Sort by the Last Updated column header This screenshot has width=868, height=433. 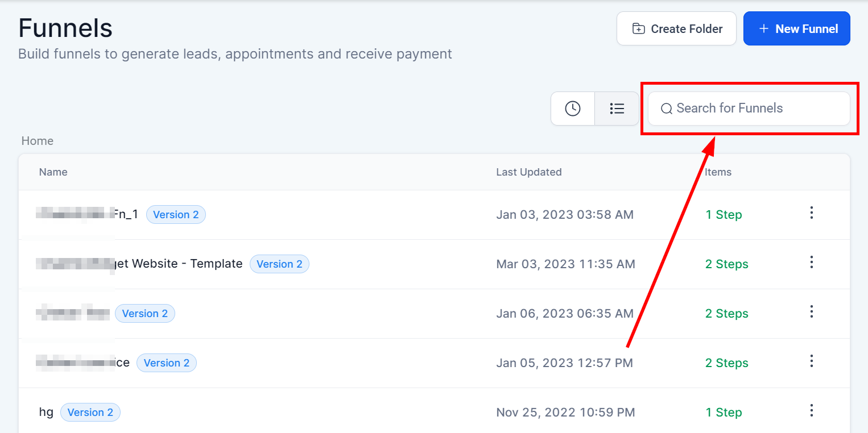[529, 172]
